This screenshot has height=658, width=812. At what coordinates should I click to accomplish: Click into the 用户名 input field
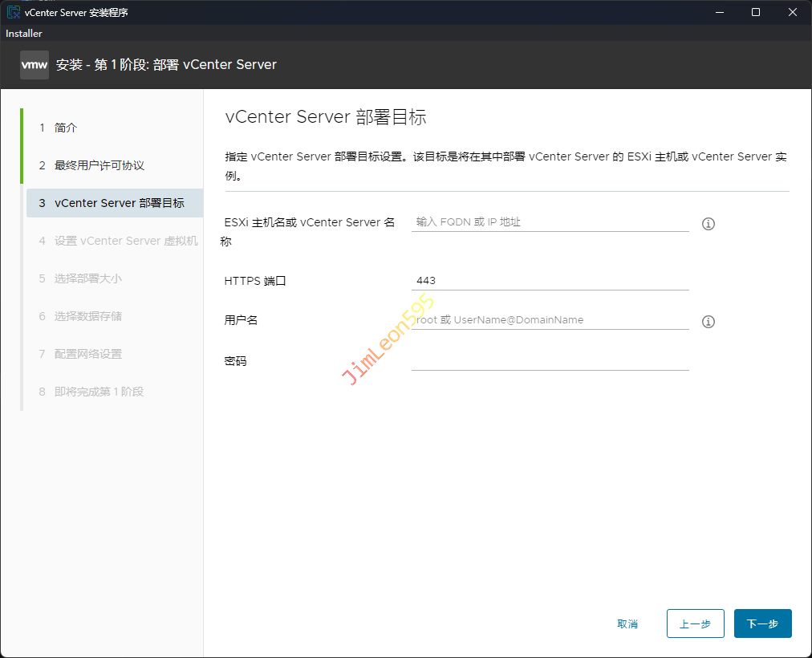point(550,319)
